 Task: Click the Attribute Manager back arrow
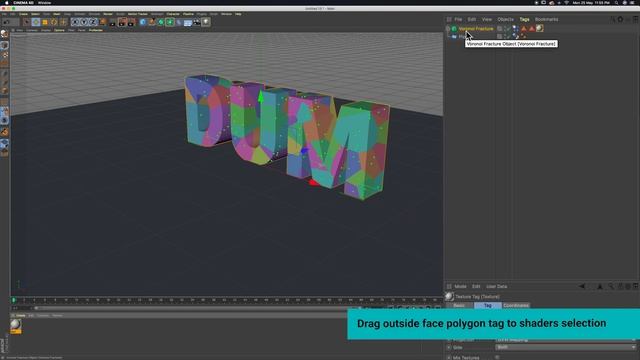coord(582,287)
